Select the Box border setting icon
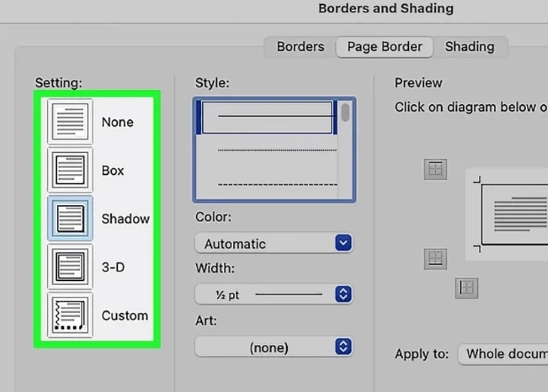548x392 pixels. [70, 170]
